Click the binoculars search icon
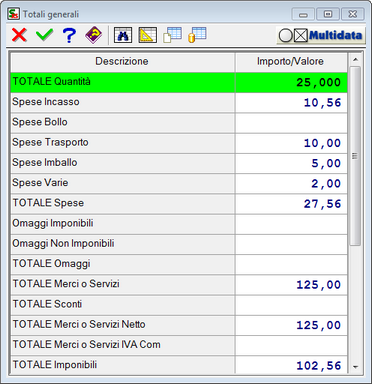 pyautogui.click(x=123, y=35)
